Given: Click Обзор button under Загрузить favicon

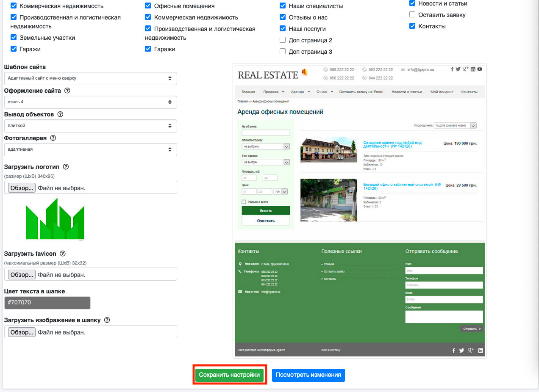Looking at the screenshot, I should pyautogui.click(x=22, y=275).
